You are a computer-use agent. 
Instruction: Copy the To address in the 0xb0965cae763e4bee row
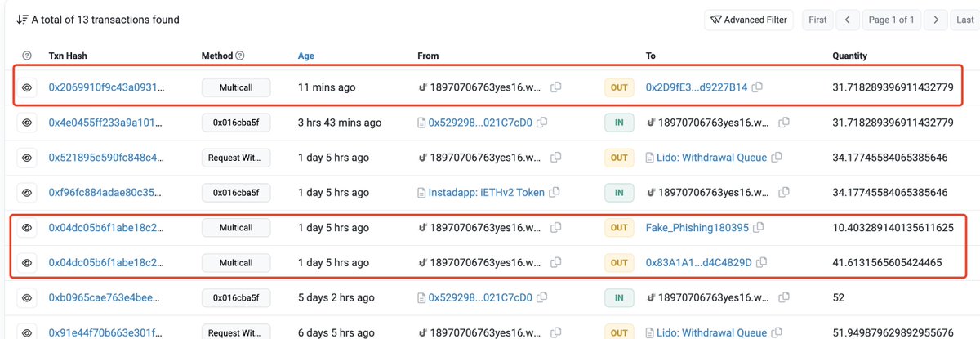click(784, 298)
